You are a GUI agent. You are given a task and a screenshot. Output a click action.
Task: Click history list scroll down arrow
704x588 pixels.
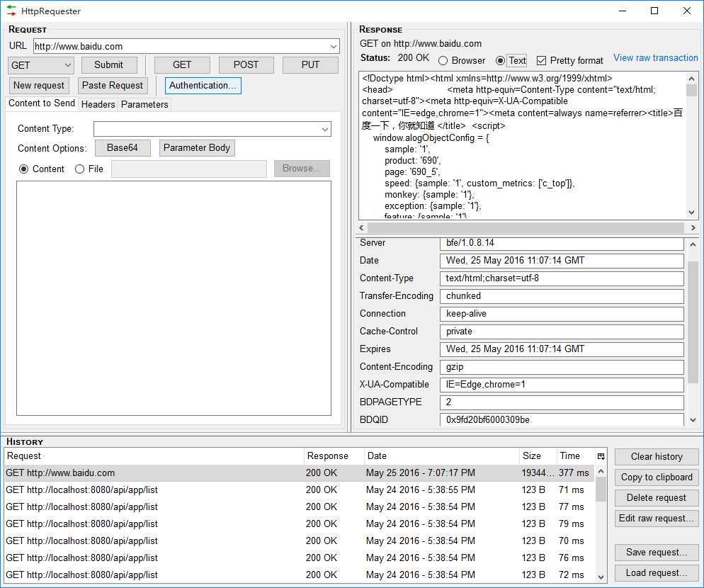click(x=601, y=577)
